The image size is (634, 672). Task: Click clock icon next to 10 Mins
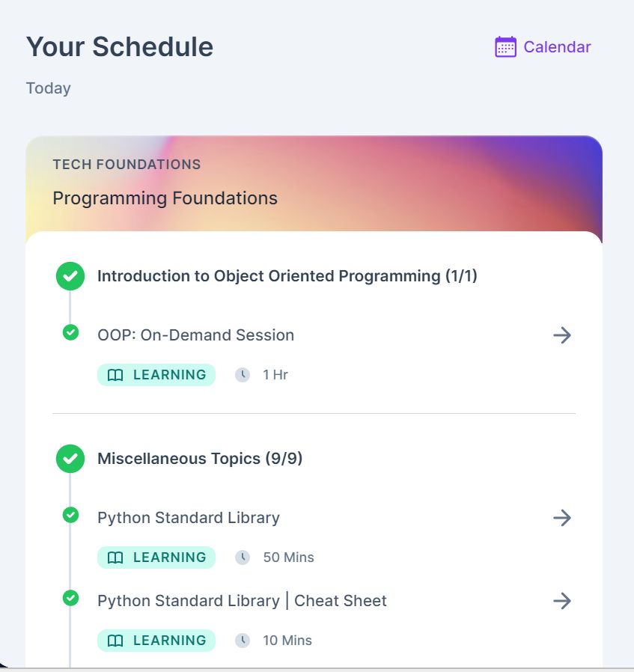pyautogui.click(x=243, y=641)
